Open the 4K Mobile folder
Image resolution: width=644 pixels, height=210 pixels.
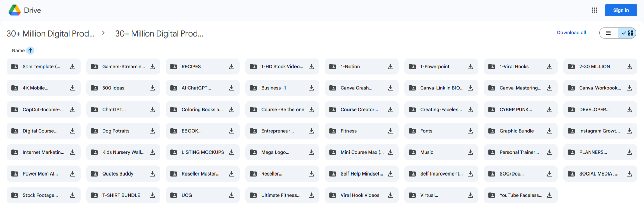(x=44, y=88)
